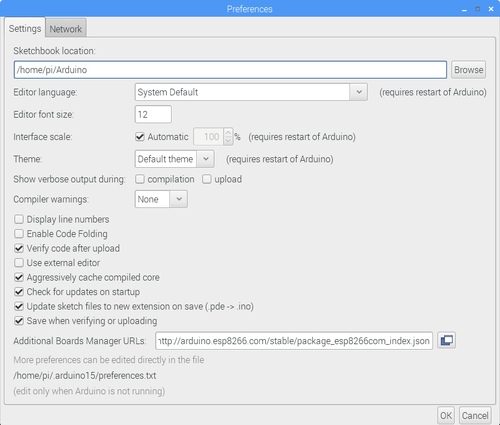Click the 'Additional Boards Manager URLs:' label
This screenshot has height=425, width=500.
(80, 341)
